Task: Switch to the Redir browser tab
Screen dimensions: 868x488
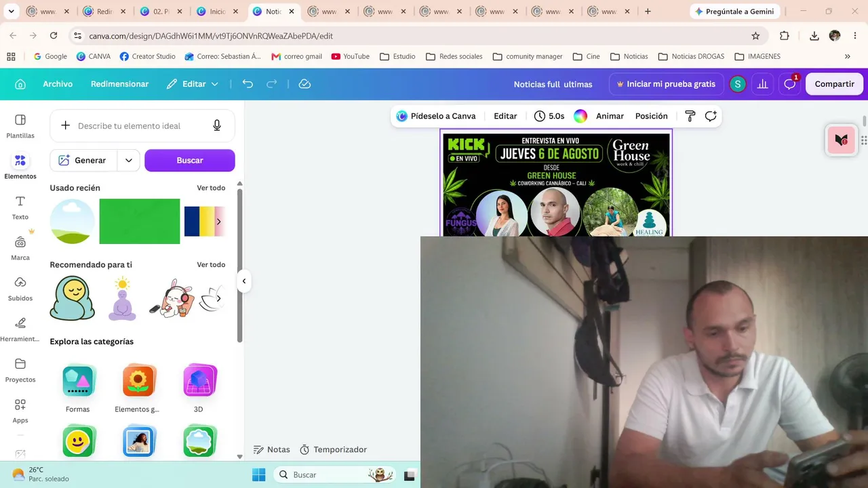Action: tap(104, 12)
